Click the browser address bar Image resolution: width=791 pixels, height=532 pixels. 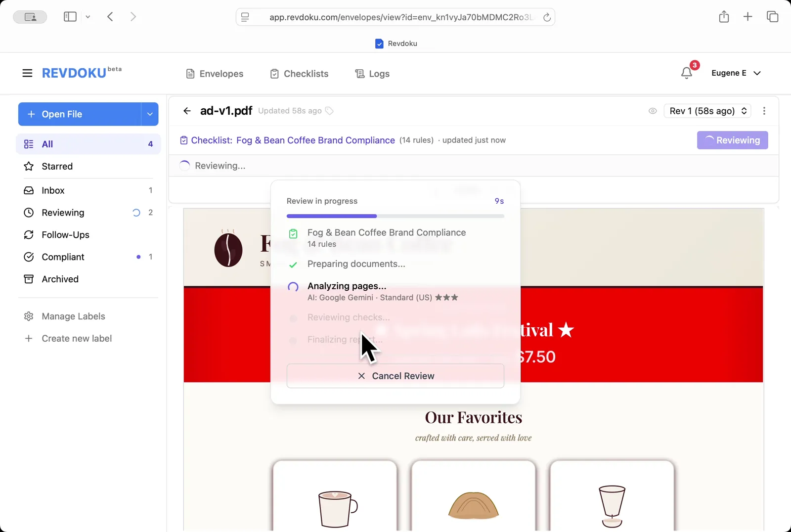[x=395, y=16]
